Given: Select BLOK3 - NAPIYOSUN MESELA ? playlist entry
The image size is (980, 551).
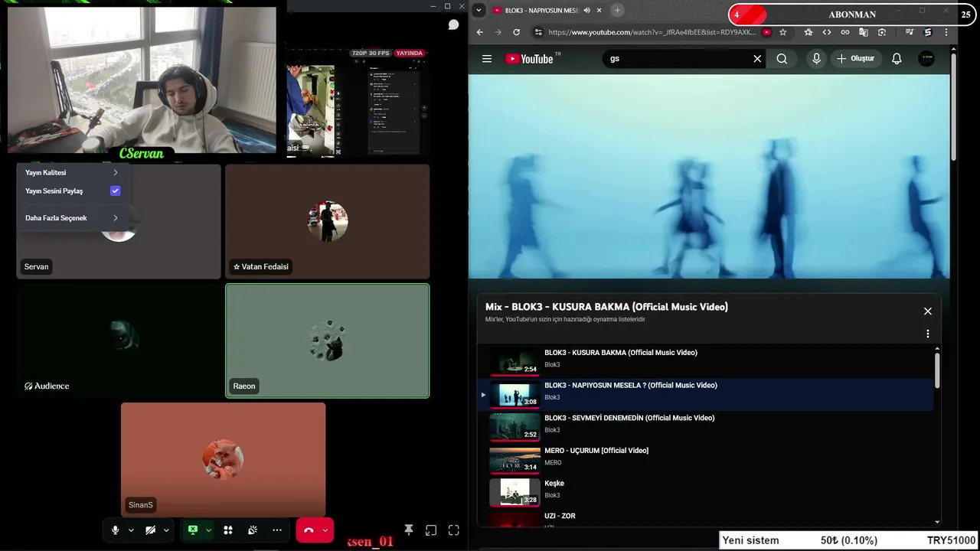Looking at the screenshot, I should pyautogui.click(x=704, y=393).
